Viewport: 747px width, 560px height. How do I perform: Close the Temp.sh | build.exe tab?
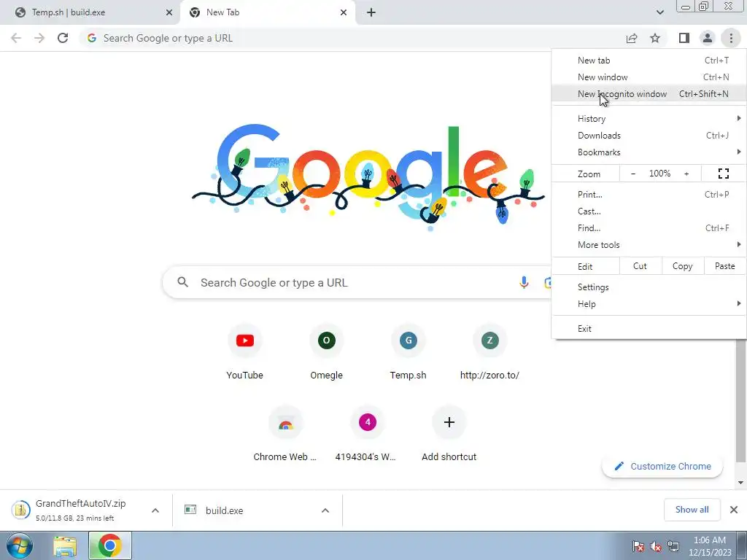coord(169,12)
